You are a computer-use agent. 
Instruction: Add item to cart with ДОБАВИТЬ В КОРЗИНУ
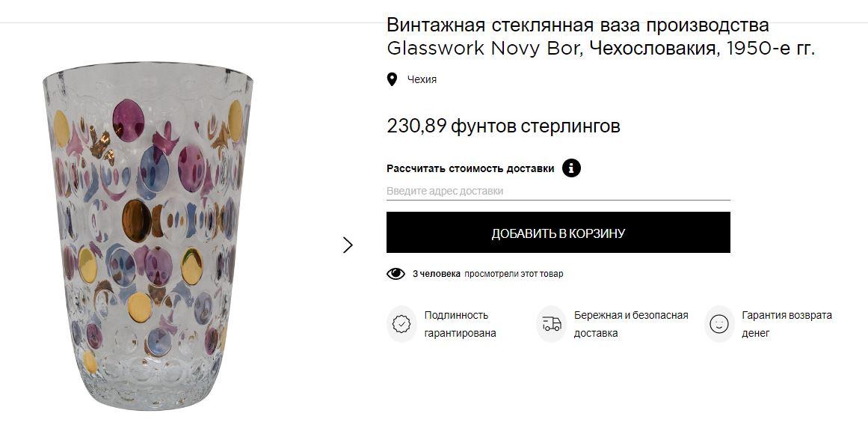click(558, 233)
